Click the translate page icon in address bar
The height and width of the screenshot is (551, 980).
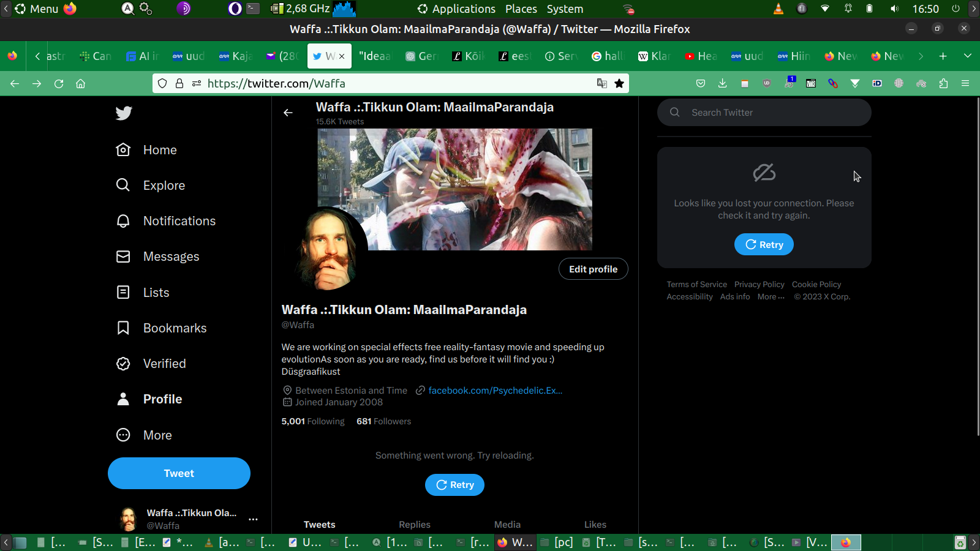pyautogui.click(x=602, y=83)
